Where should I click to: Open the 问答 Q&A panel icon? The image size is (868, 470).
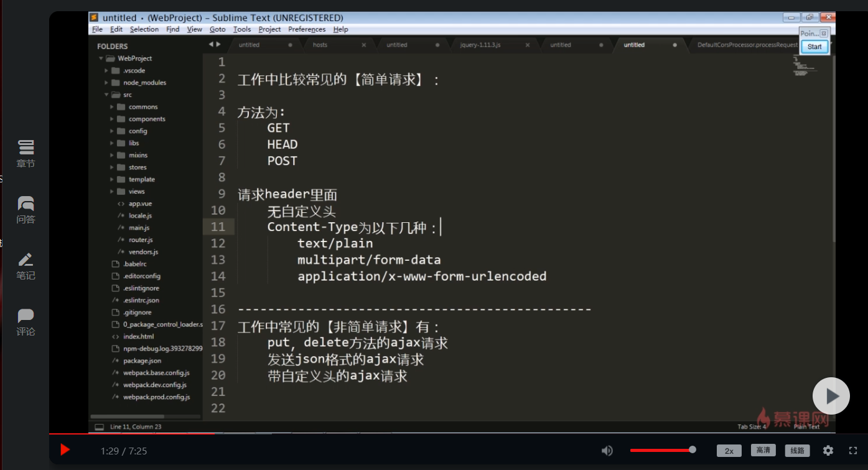click(x=26, y=204)
